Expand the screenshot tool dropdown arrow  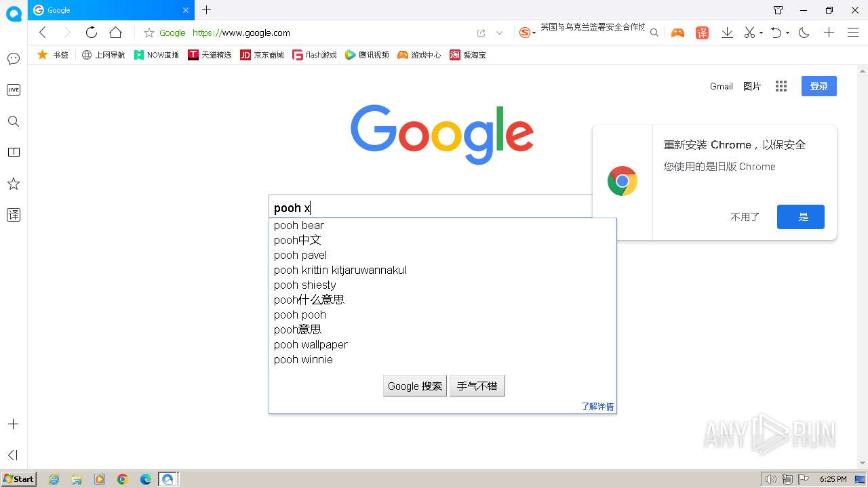(761, 33)
